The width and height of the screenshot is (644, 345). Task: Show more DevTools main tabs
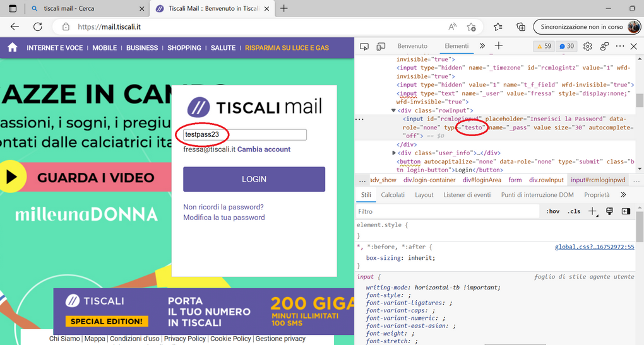482,46
